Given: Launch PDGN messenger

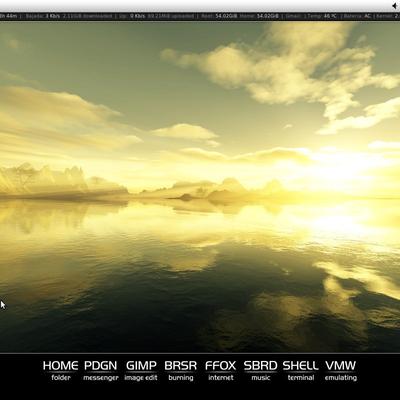Looking at the screenshot, I should [101, 370].
